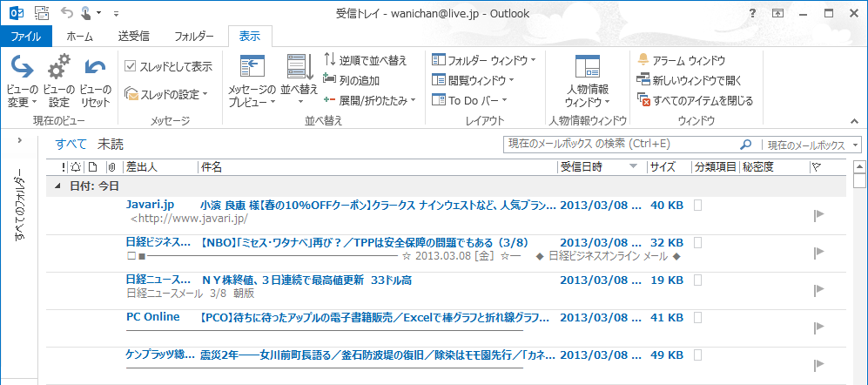The image size is (868, 385).
Task: Reverse sort order with 逆順で並べ替え
Action: click(366, 60)
